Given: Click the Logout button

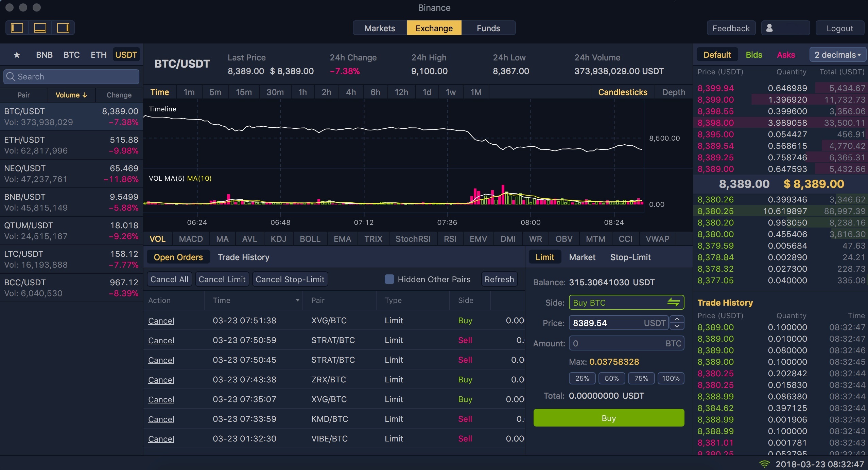Looking at the screenshot, I should [840, 28].
